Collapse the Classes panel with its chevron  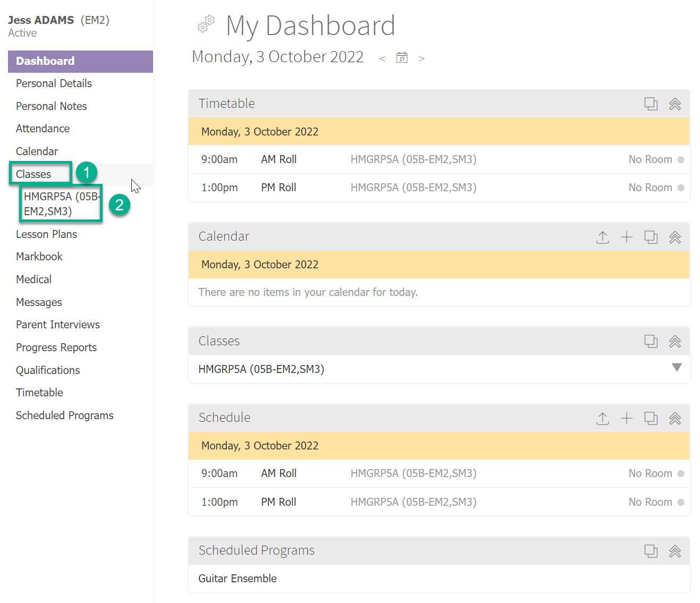[x=675, y=342]
